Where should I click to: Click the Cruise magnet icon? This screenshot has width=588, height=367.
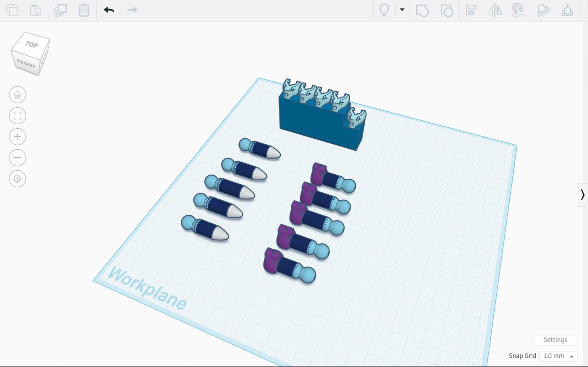click(x=518, y=10)
